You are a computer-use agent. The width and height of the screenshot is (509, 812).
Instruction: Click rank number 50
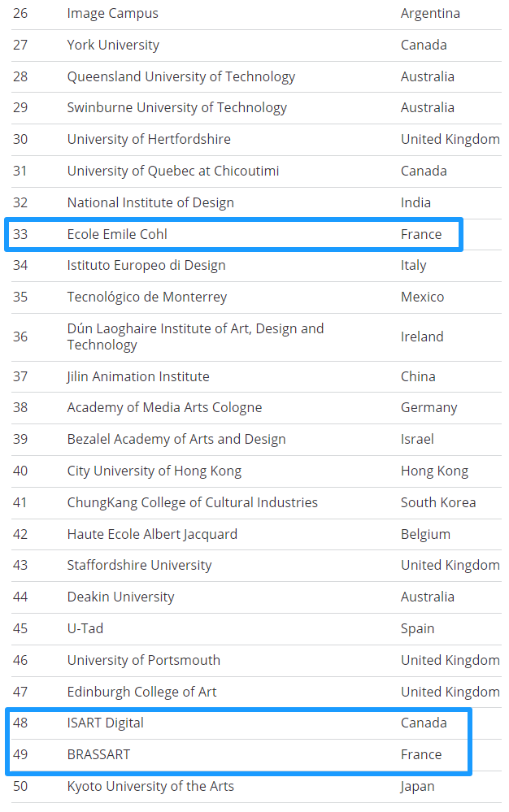(x=20, y=786)
